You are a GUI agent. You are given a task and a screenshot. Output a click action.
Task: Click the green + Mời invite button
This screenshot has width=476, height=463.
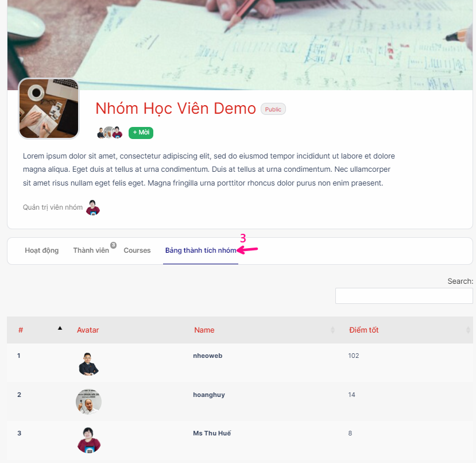pos(141,133)
